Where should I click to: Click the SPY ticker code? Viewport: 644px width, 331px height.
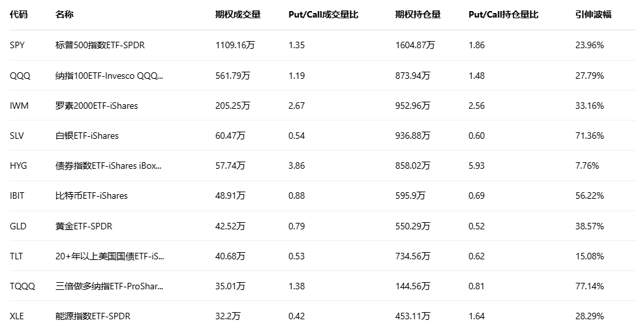click(18, 46)
